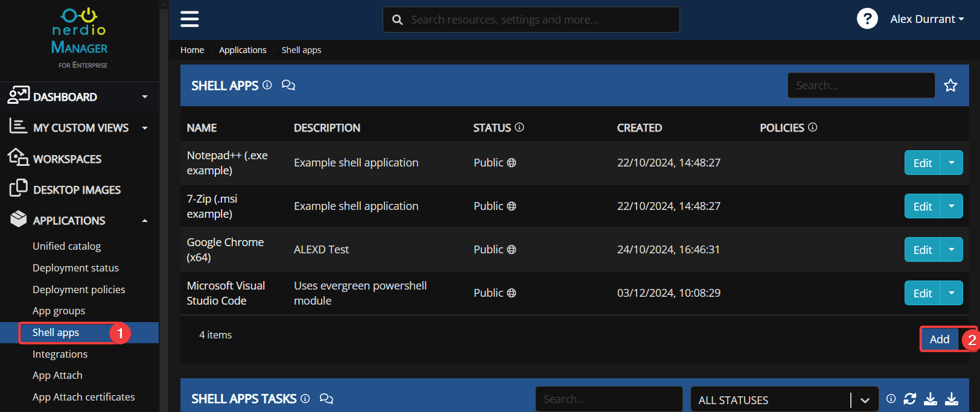Refresh the Shell Apps Tasks list

[x=910, y=399]
